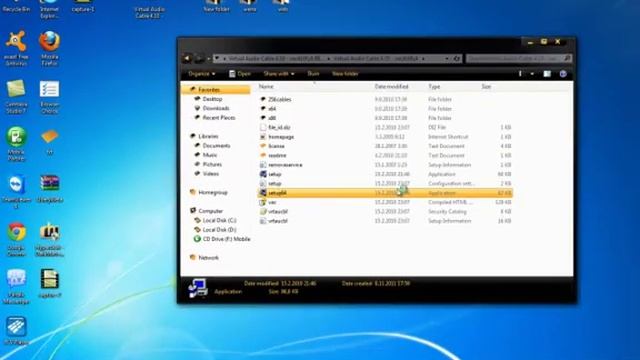
Task: Open the Pictures library
Action: [212, 164]
